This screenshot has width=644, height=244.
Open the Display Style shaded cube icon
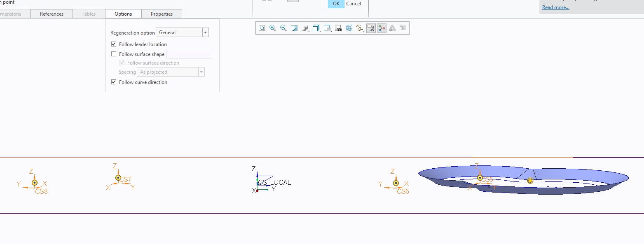tap(316, 28)
